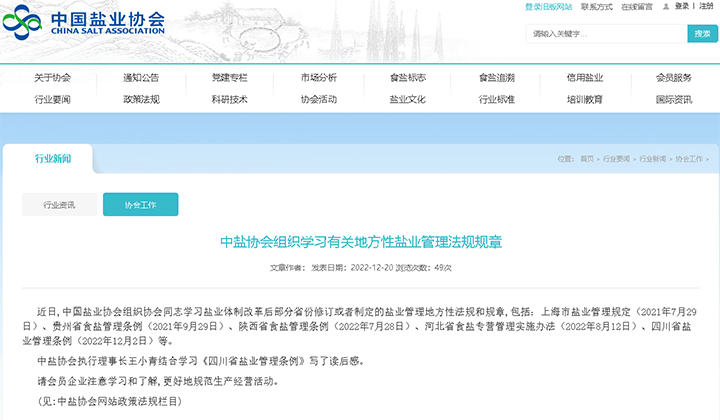Screen dimensions: 720x420
Task: Open the 登录旧版网站 link
Action: [548, 6]
